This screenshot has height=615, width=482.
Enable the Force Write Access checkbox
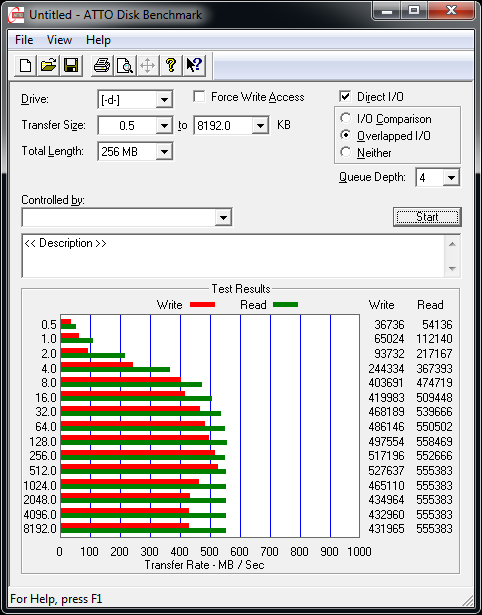click(199, 96)
